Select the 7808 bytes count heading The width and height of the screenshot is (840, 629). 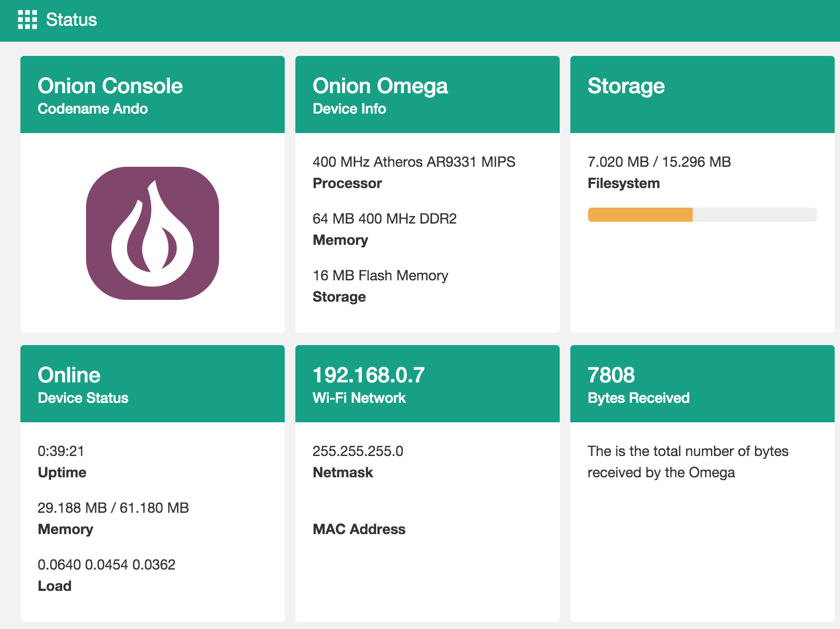611,375
